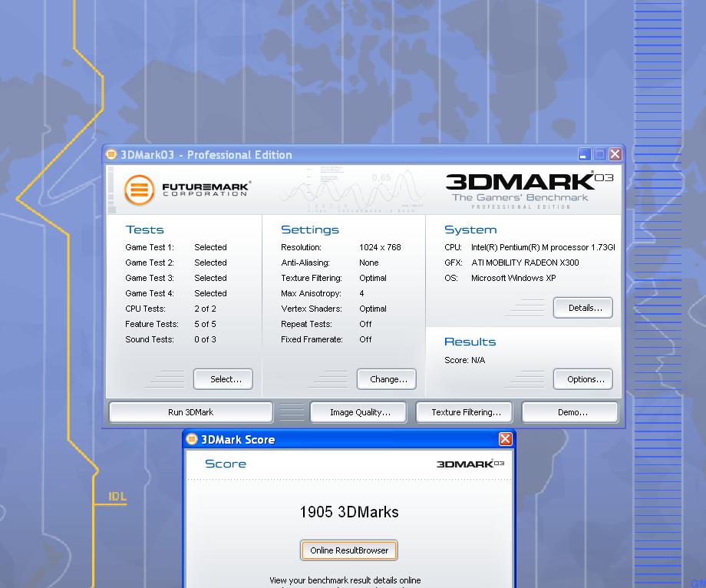
Task: Click the 3DMark03 - Professional Edition title text
Action: pyautogui.click(x=206, y=155)
